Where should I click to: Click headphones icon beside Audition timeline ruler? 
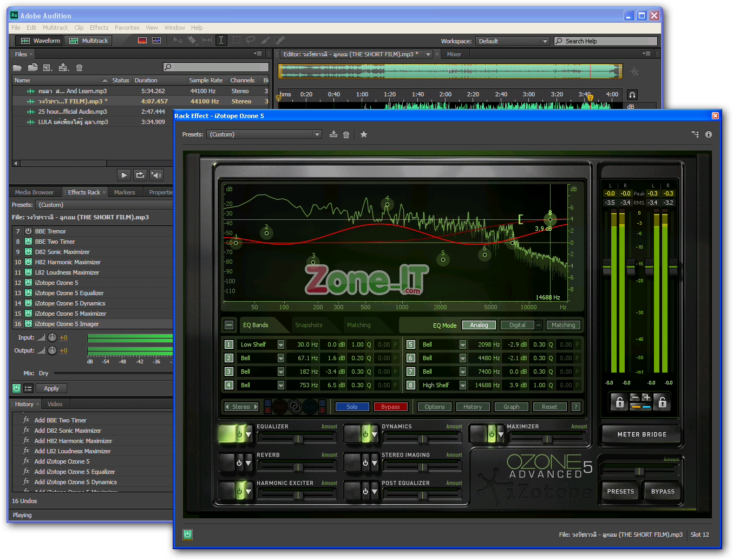coord(632,95)
